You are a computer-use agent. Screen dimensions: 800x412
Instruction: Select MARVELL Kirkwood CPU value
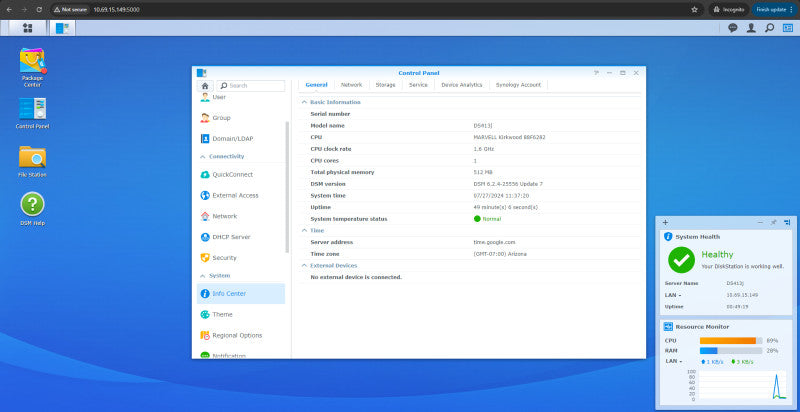[509, 137]
